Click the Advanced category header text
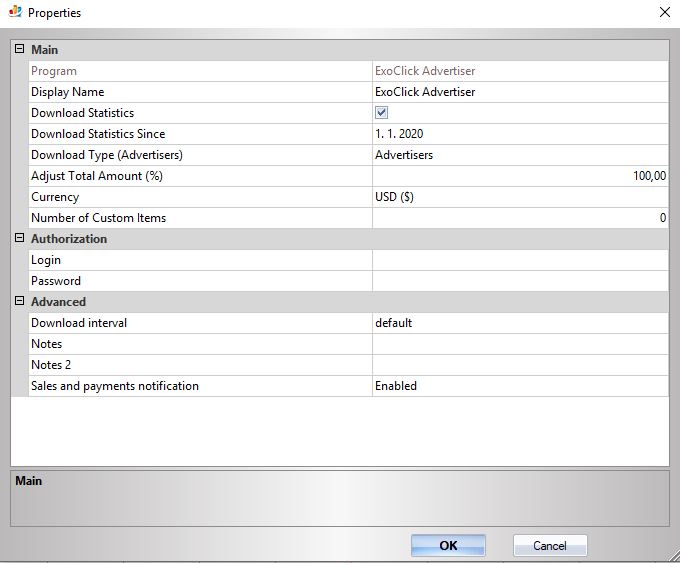The width and height of the screenshot is (680, 563). pyautogui.click(x=59, y=302)
